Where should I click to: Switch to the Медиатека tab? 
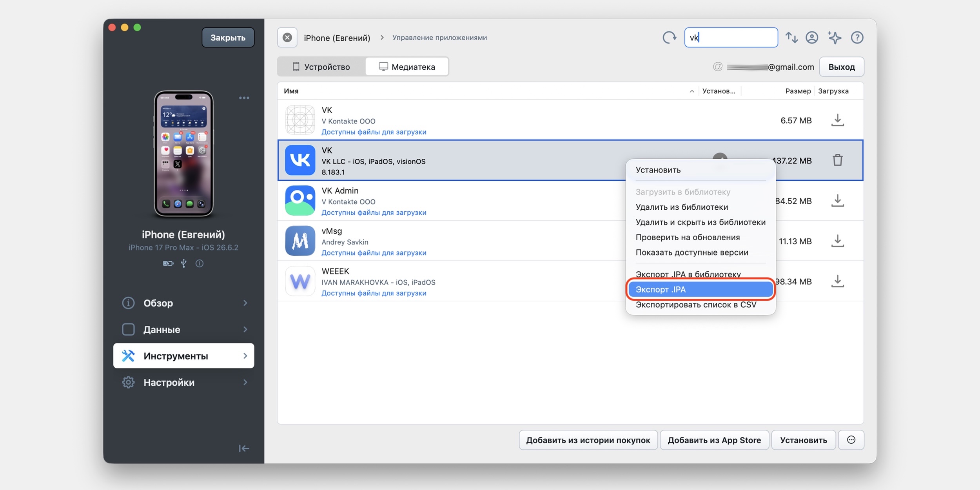coord(407,67)
